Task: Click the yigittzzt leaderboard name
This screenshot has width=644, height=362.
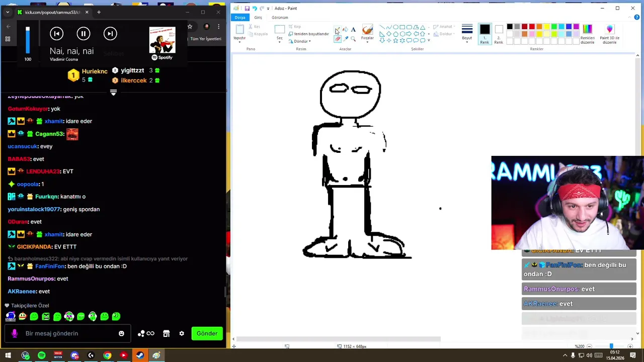Action: click(132, 70)
